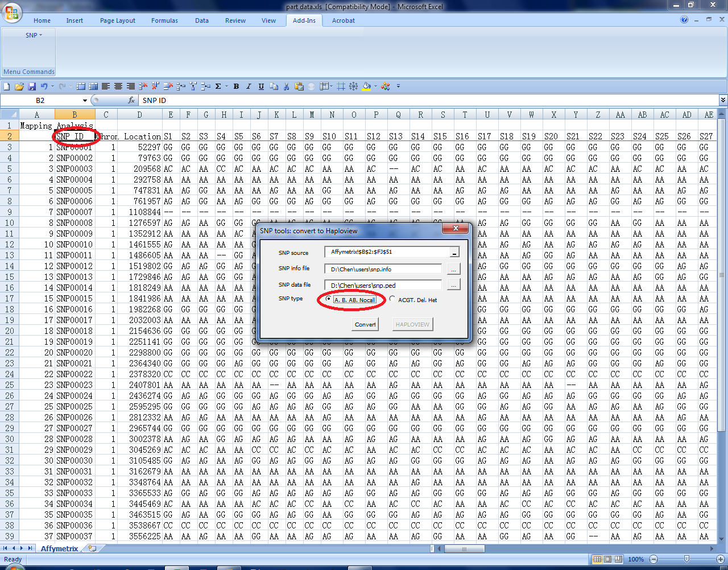Image resolution: width=728 pixels, height=570 pixels.
Task: Select the row 5 header
Action: click(x=10, y=169)
